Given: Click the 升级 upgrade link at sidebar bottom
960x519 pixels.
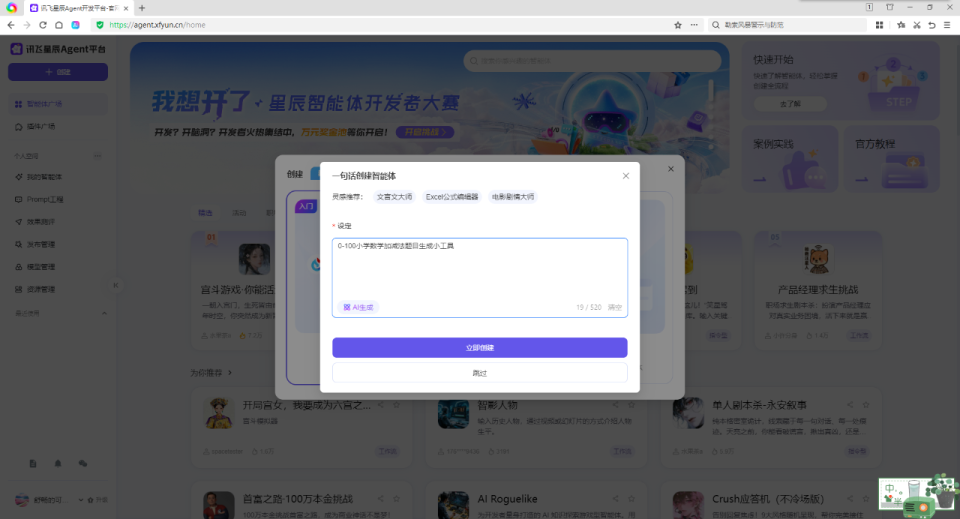Looking at the screenshot, I should tap(98, 500).
